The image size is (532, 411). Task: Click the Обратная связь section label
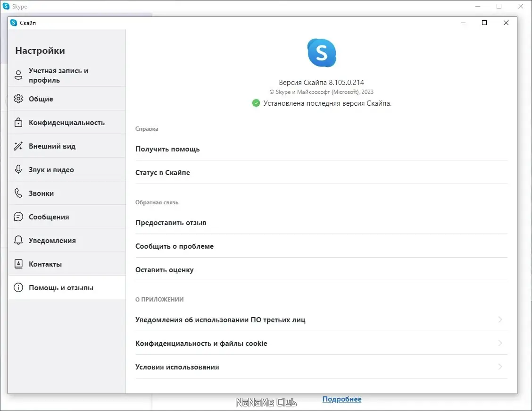point(157,202)
